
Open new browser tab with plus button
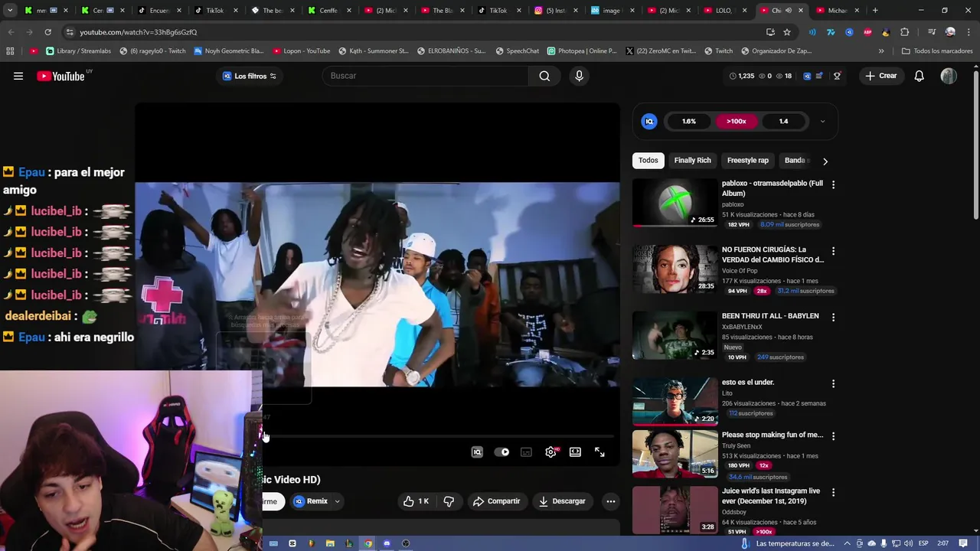point(875,11)
